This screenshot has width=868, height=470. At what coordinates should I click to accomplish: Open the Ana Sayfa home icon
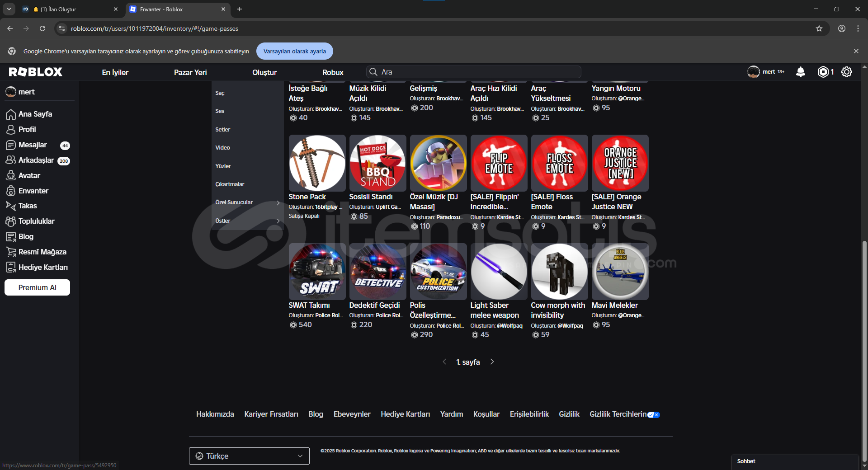[11, 114]
